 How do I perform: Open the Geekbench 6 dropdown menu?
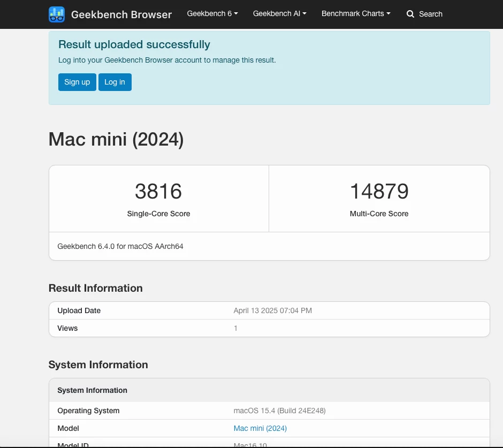coord(212,13)
